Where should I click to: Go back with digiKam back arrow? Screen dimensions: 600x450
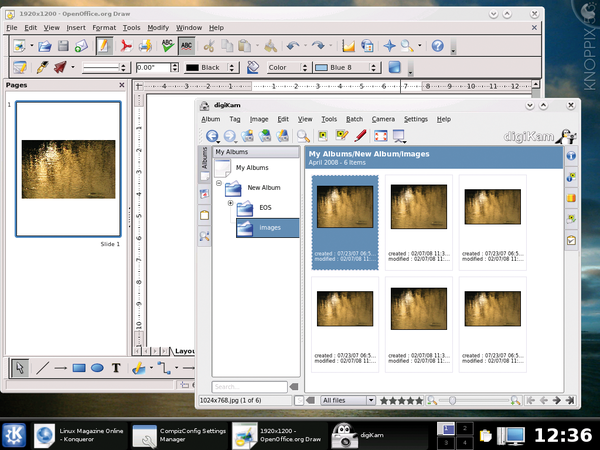click(212, 135)
